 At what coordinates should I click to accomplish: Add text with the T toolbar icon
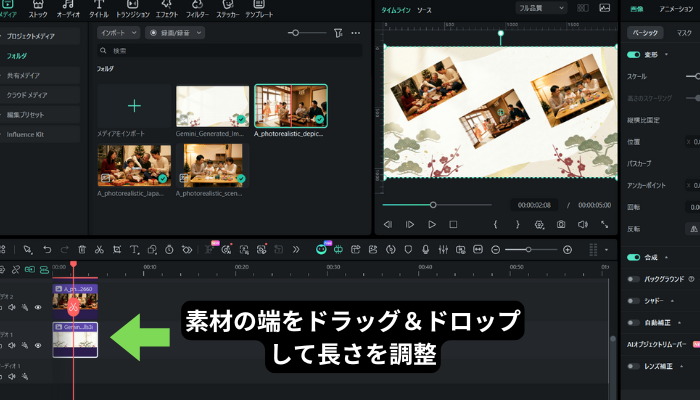(x=134, y=250)
